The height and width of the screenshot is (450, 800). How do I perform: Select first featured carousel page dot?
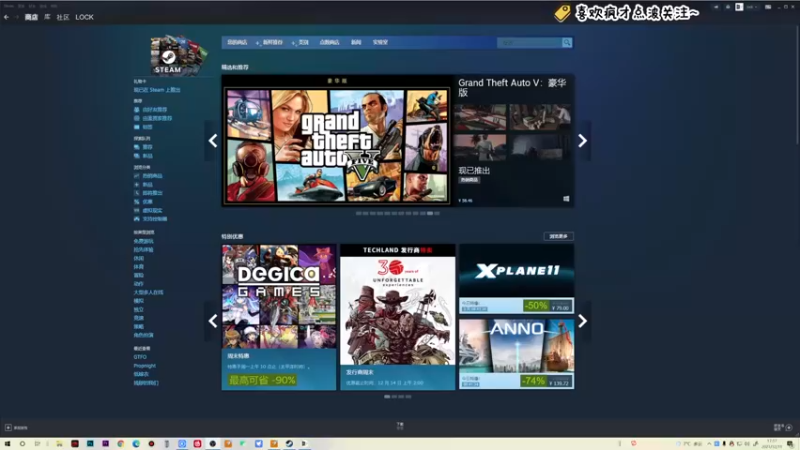pyautogui.click(x=359, y=213)
